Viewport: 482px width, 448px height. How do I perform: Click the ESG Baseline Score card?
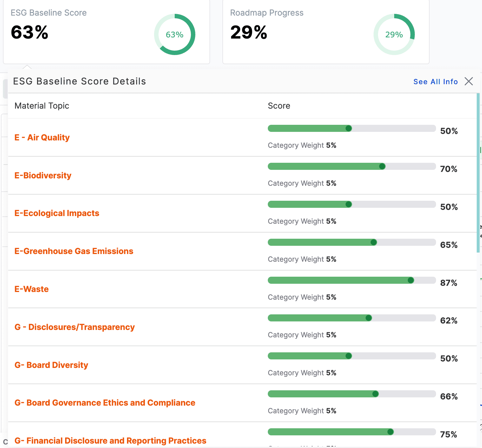[x=106, y=32]
